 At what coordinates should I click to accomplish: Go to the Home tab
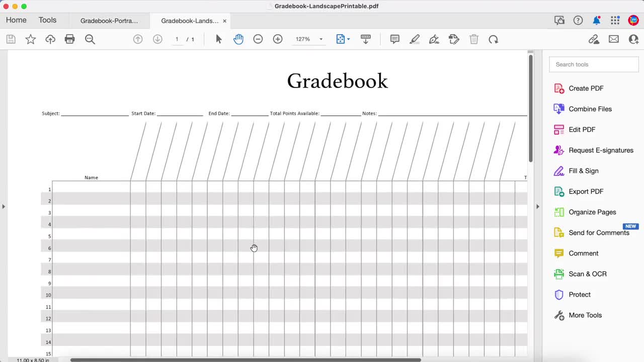point(16,20)
